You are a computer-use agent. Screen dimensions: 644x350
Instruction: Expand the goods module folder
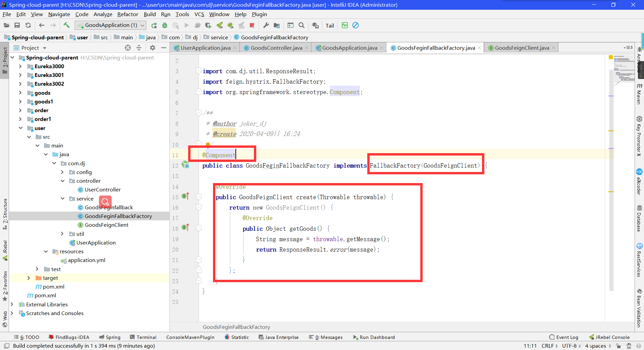(20, 93)
